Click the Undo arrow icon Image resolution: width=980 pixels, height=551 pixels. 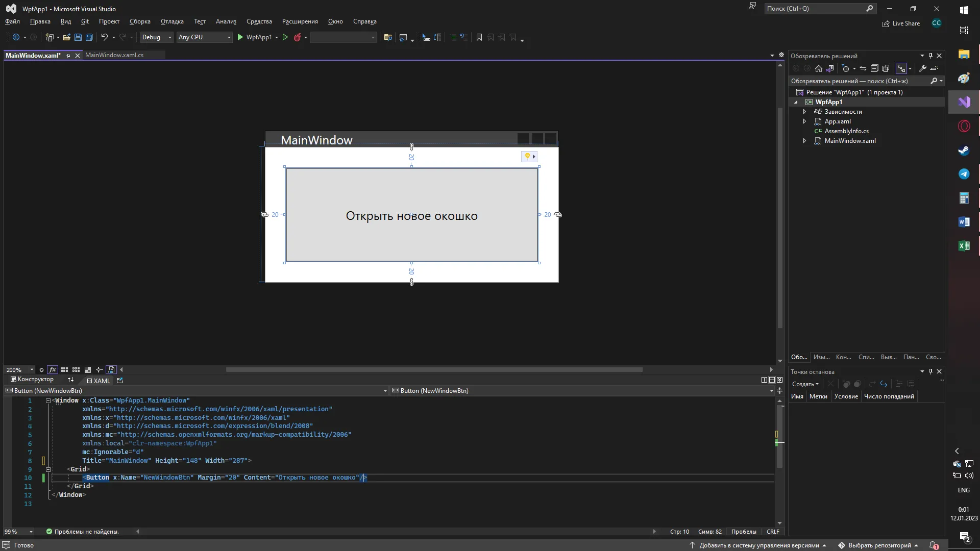[104, 37]
